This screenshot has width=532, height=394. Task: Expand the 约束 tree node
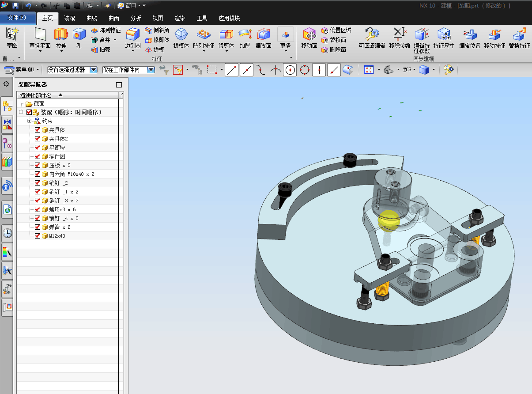[x=29, y=121]
